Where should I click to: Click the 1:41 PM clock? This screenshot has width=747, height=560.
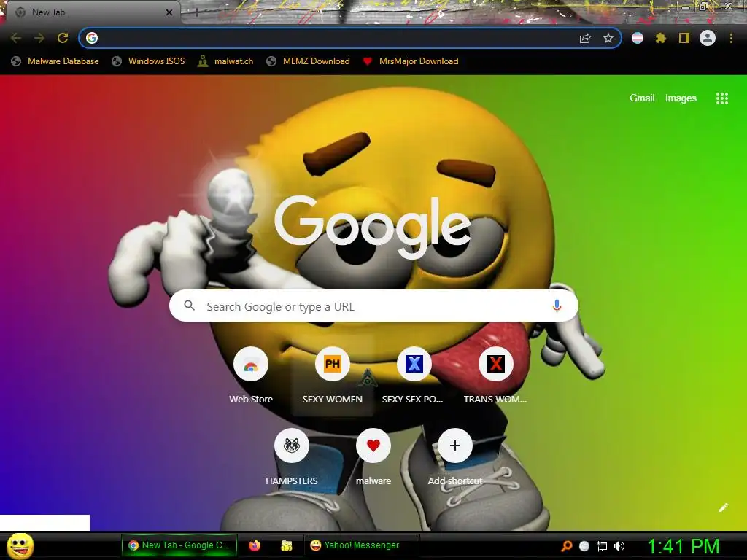pyautogui.click(x=683, y=546)
